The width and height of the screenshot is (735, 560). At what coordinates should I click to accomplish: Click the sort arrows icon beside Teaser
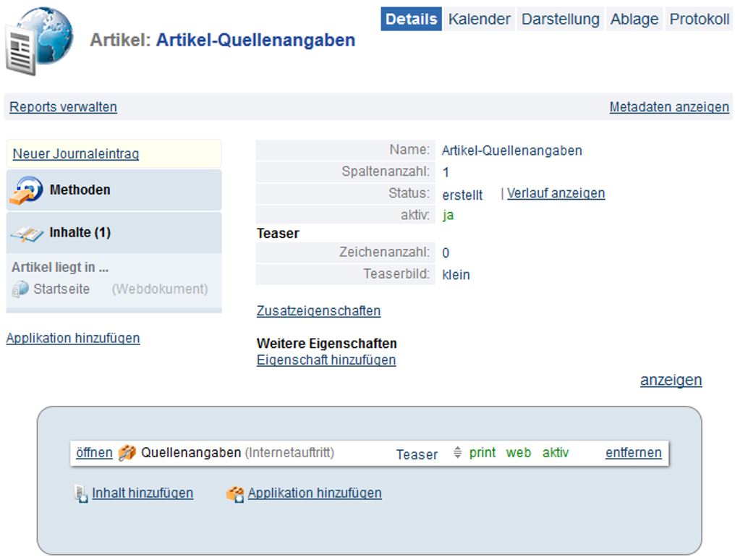(457, 453)
